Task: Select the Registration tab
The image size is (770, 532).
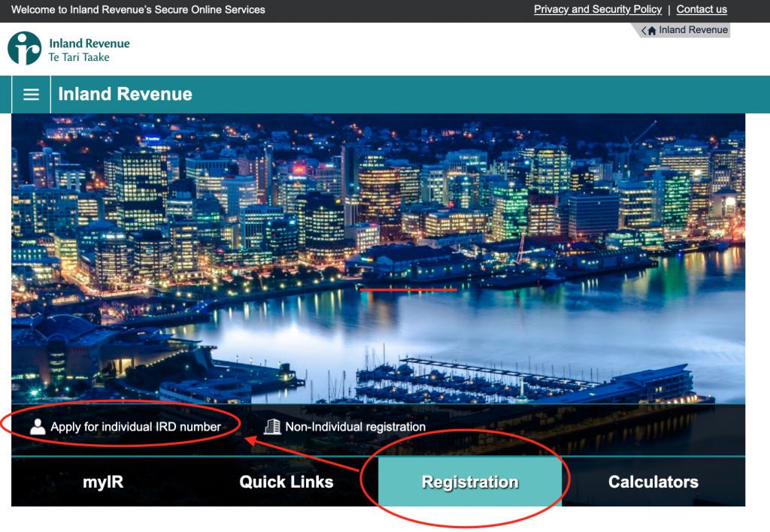Action: [470, 482]
